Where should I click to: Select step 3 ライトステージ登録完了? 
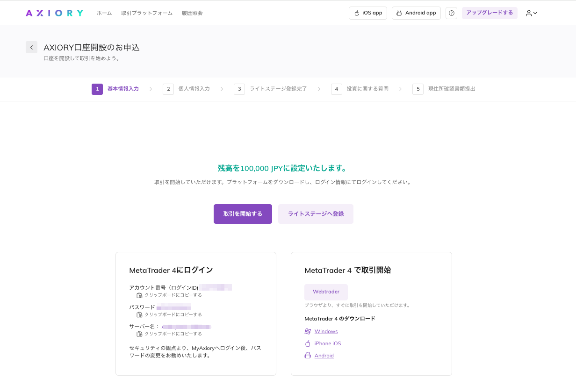click(x=271, y=89)
